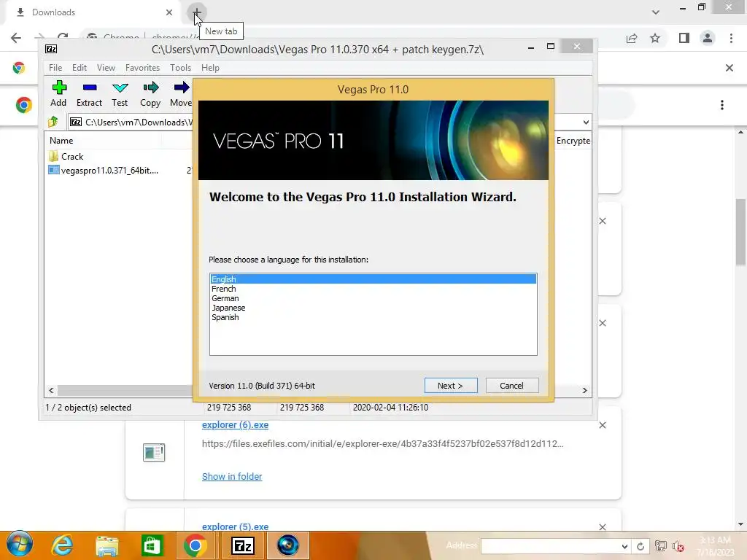Click the taskbar Address refresh icon
Viewport: 747px width, 560px height.
click(x=640, y=546)
